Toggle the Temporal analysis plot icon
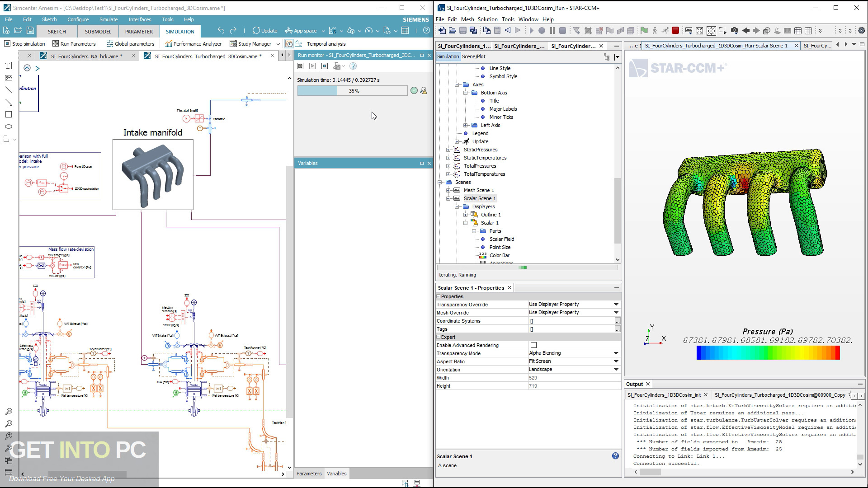 point(298,44)
